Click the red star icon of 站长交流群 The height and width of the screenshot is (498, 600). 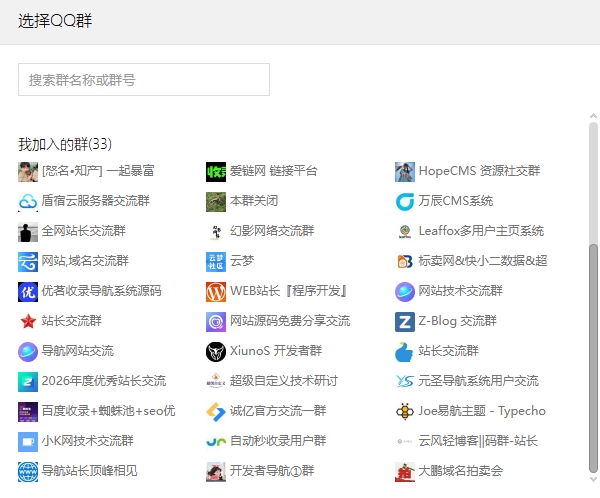28,322
